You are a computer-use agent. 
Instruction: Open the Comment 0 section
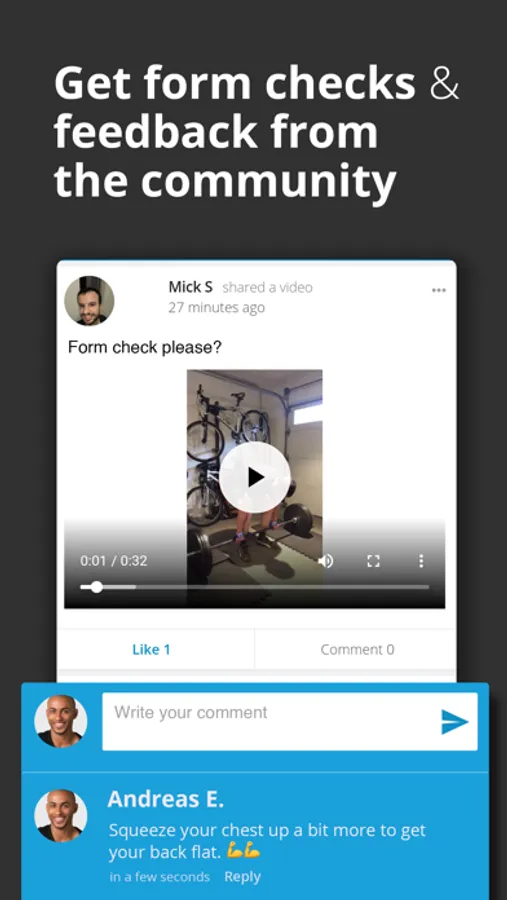pos(357,649)
